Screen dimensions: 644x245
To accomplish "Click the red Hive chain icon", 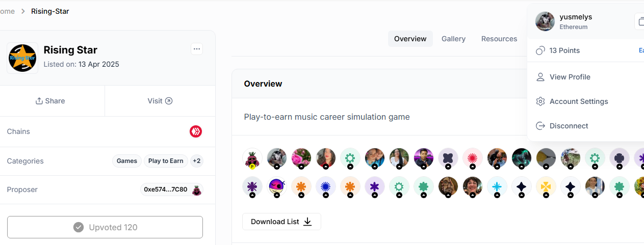I will coord(196,131).
